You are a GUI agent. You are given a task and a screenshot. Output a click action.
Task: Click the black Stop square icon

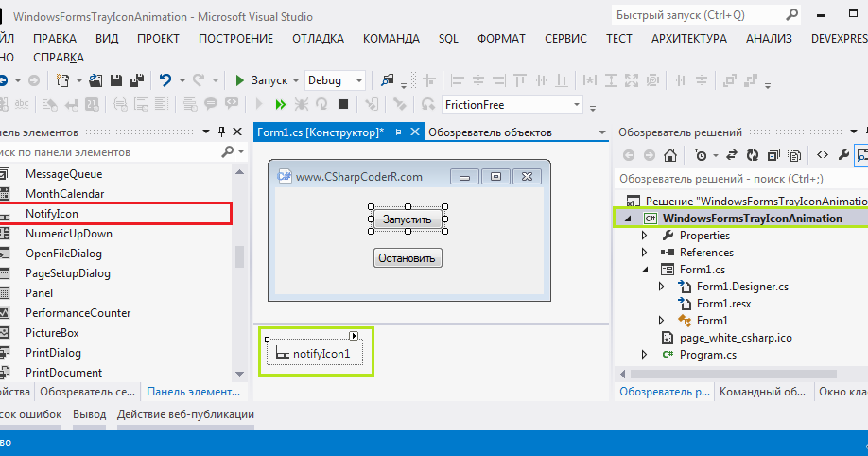[x=343, y=104]
